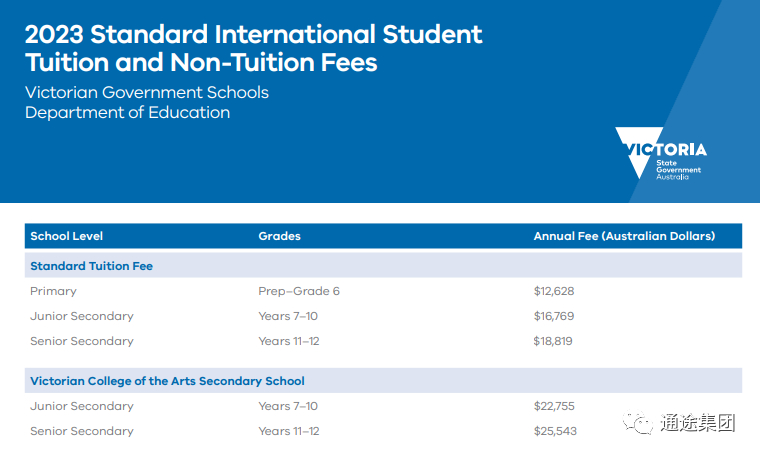Click the Annual Fee column header
Image resolution: width=760 pixels, height=456 pixels.
624,236
